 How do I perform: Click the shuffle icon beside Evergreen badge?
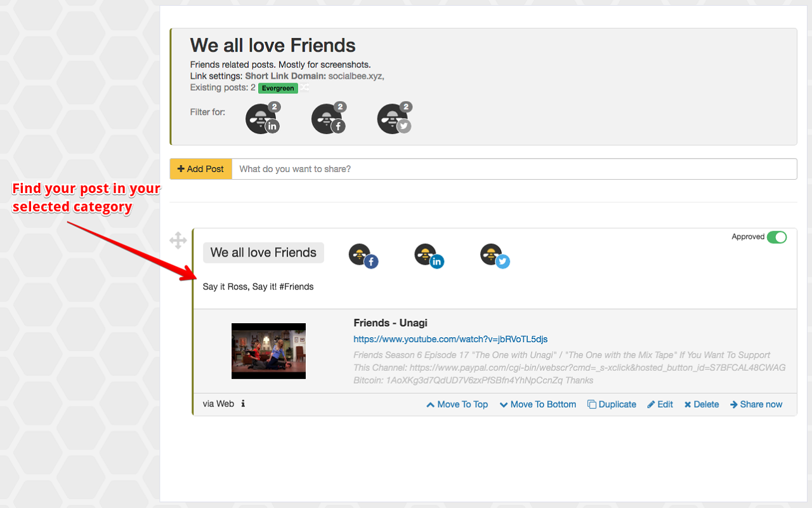pos(305,88)
